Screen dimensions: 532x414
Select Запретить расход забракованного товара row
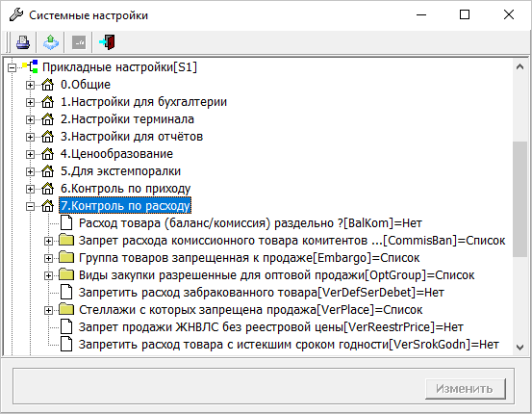pyautogui.click(x=262, y=292)
